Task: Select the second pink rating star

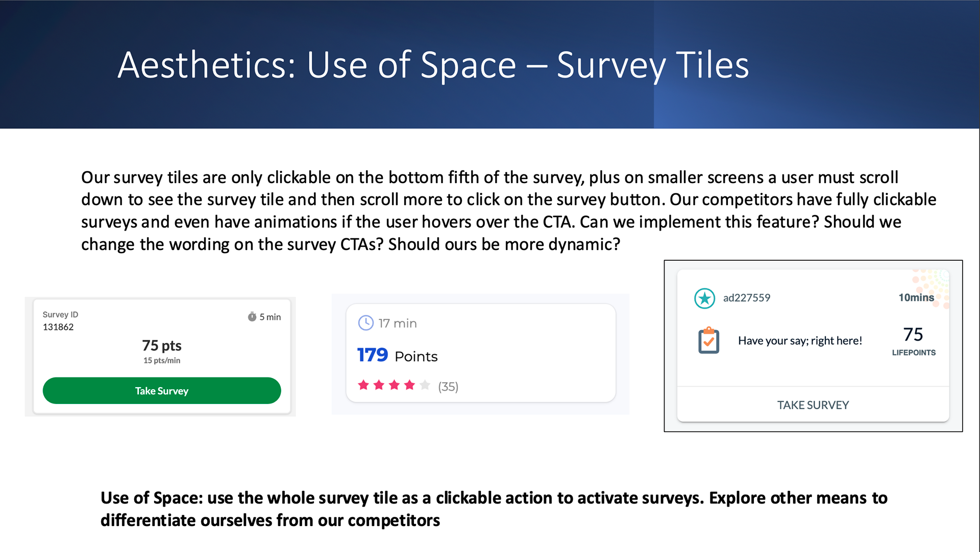Action: pyautogui.click(x=379, y=385)
